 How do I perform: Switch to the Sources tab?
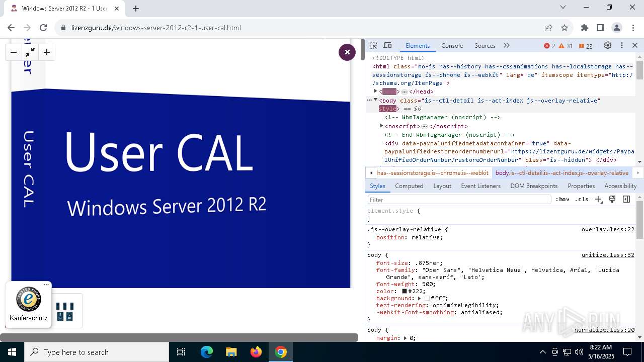tap(485, 46)
